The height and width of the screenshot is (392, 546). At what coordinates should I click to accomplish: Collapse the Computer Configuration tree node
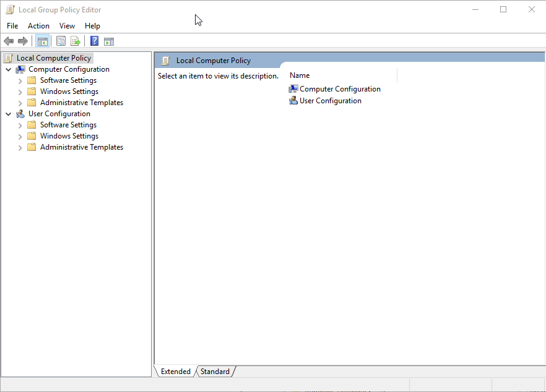(9, 69)
